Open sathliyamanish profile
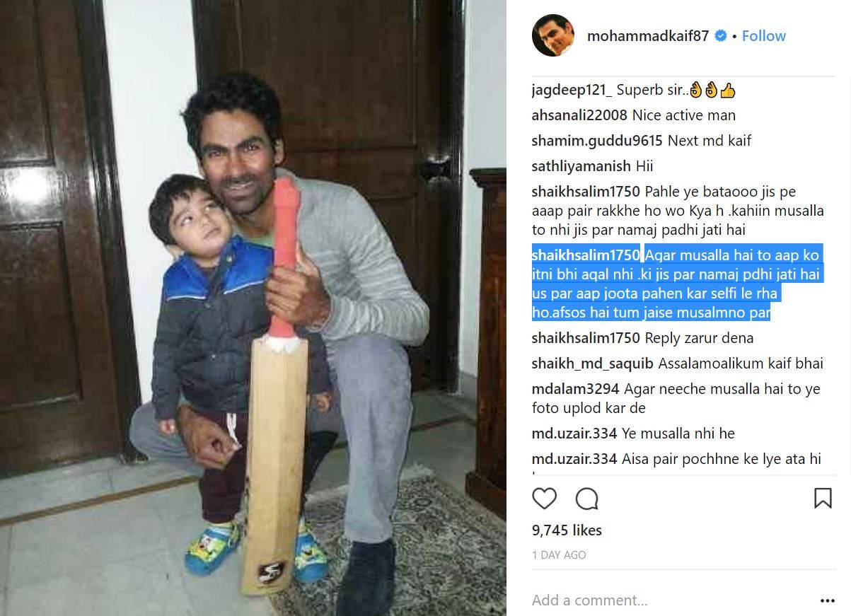This screenshot has width=851, height=616. (581, 166)
